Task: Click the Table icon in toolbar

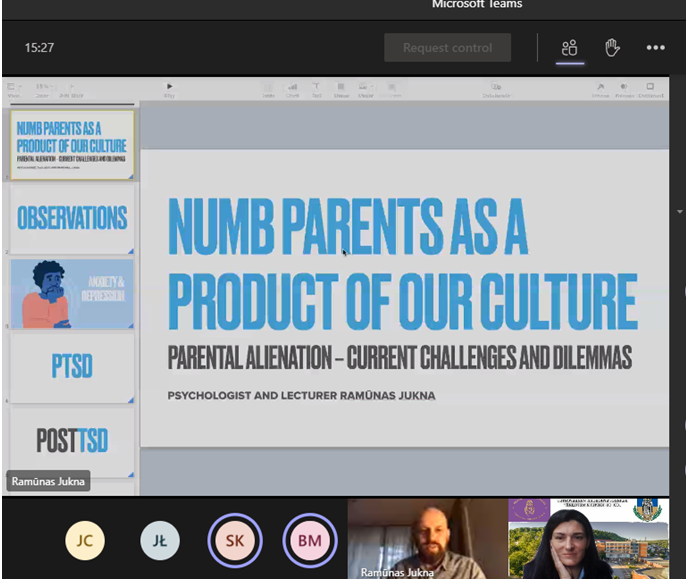Action: pos(268,89)
